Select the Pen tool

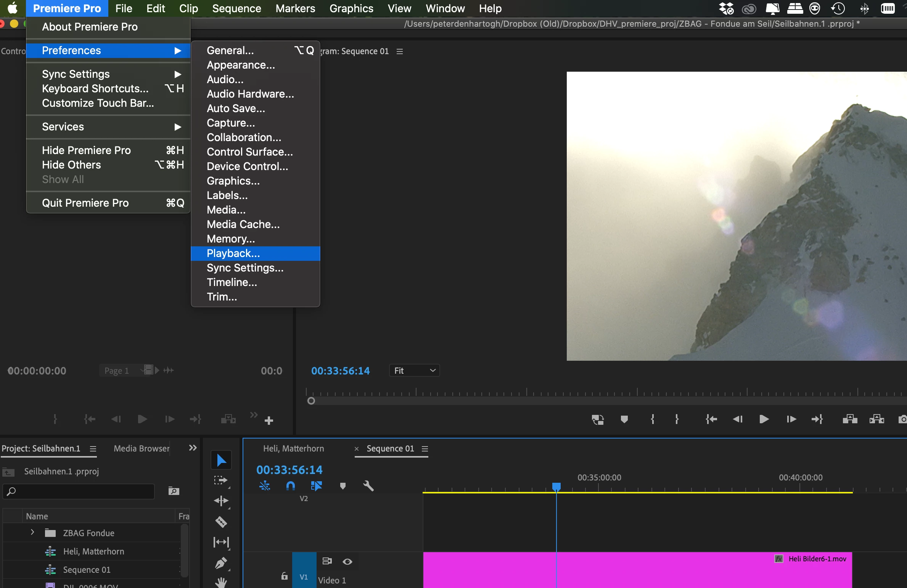[221, 563]
